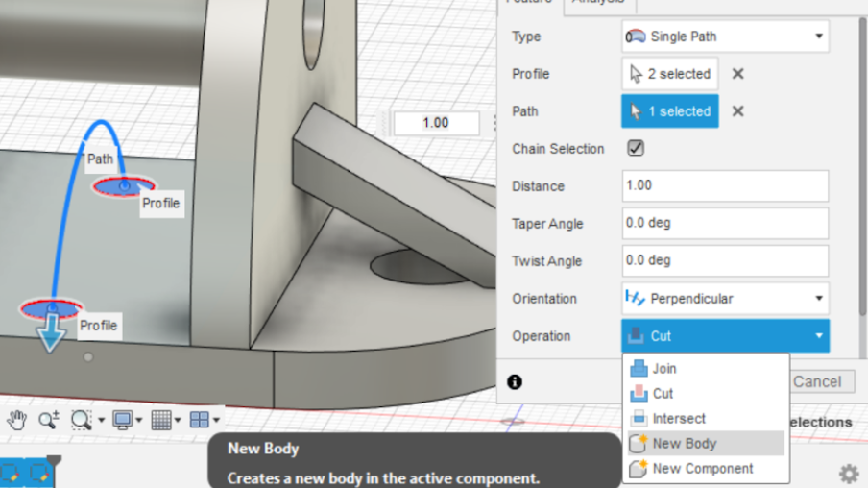
Task: Click the Path label in canvas
Action: pyautogui.click(x=100, y=159)
